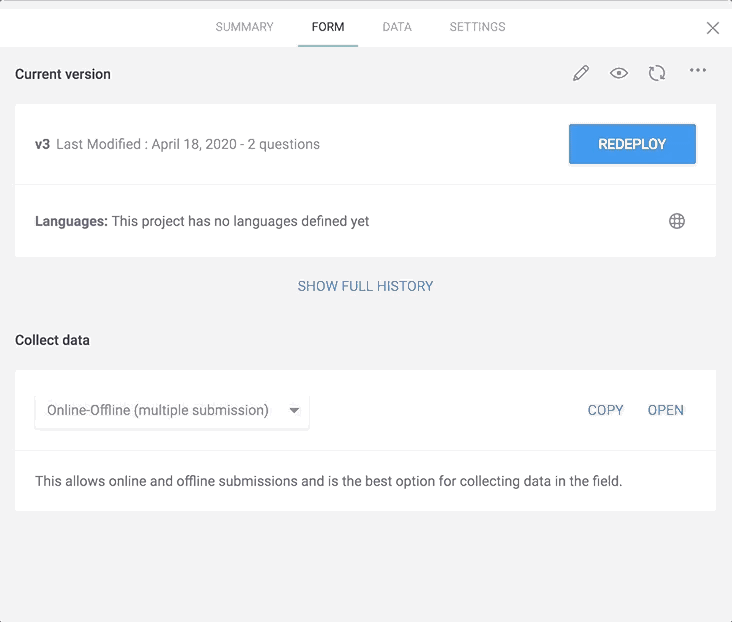This screenshot has width=732, height=622.
Task: Select the Form tab
Action: click(328, 27)
